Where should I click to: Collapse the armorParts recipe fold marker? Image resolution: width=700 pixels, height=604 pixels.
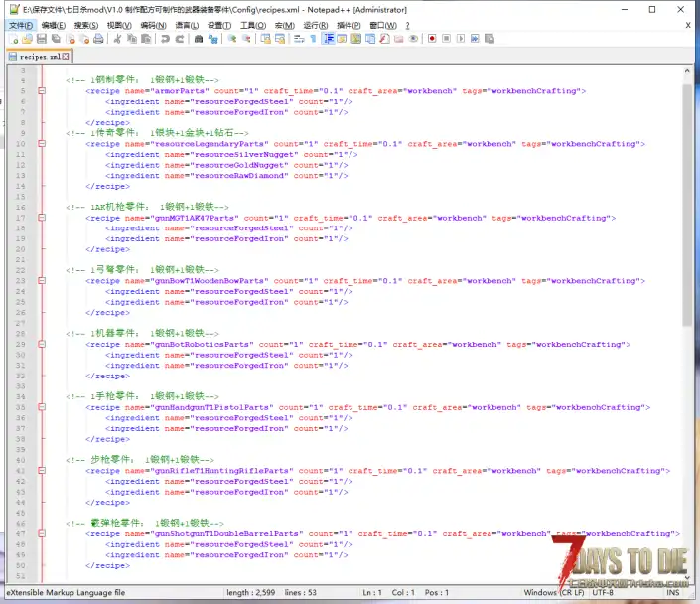click(42, 91)
